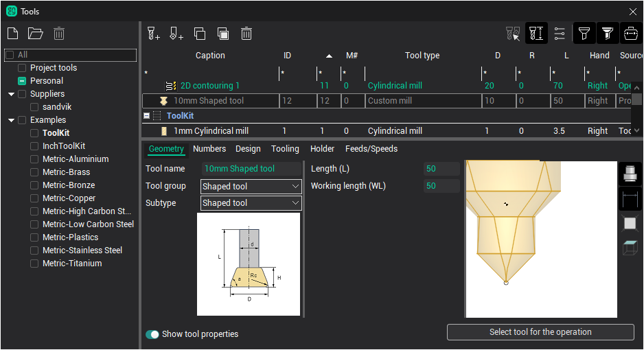The width and height of the screenshot is (644, 350).
Task: Click the new tool library document icon
Action: click(12, 33)
